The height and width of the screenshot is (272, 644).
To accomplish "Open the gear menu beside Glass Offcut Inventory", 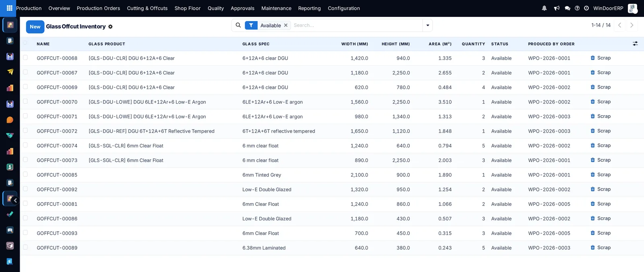I will point(110,27).
